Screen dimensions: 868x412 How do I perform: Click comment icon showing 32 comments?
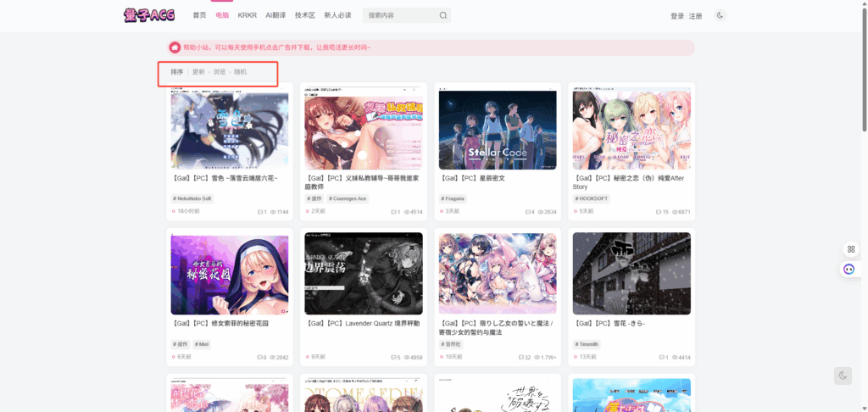[521, 358]
